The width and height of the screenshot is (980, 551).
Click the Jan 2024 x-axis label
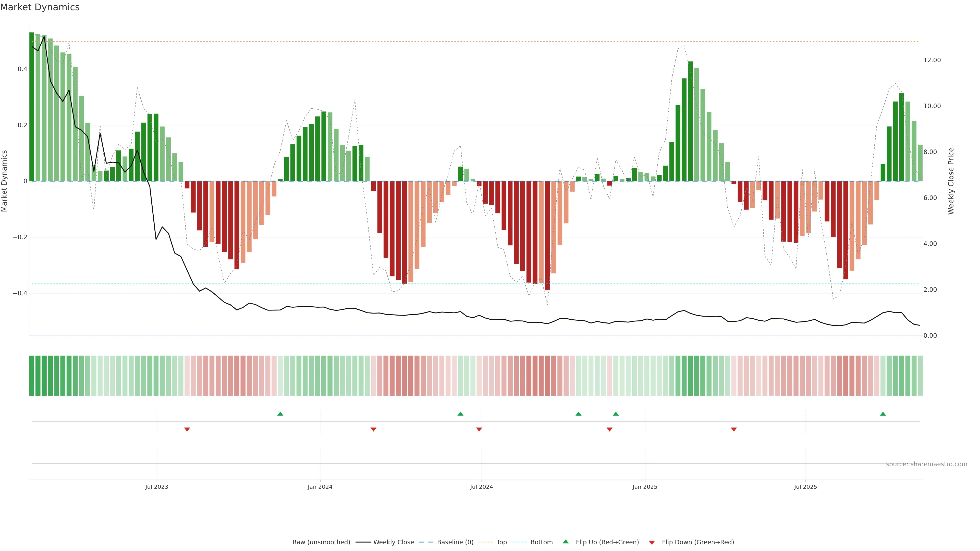point(320,487)
